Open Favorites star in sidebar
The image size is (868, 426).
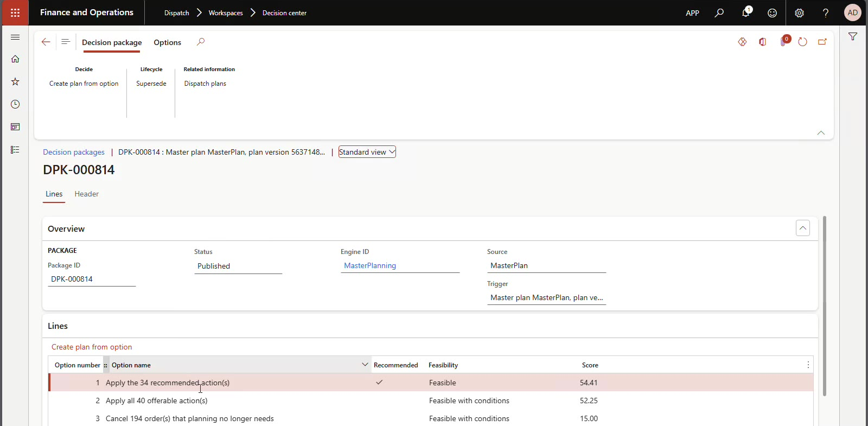(15, 81)
